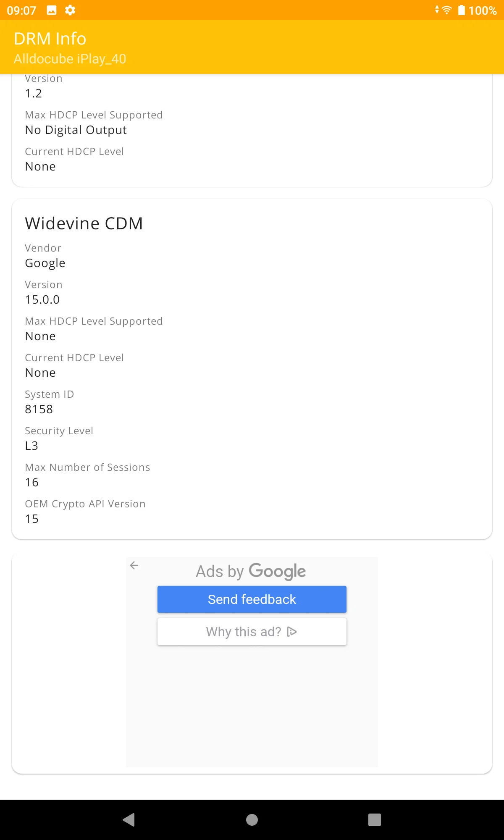The image size is (504, 840).
Task: Tap the Android back navigation button
Action: tap(129, 819)
